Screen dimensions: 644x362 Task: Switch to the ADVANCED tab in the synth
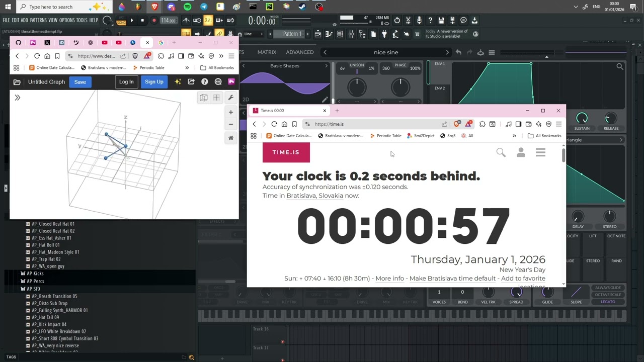pos(300,52)
